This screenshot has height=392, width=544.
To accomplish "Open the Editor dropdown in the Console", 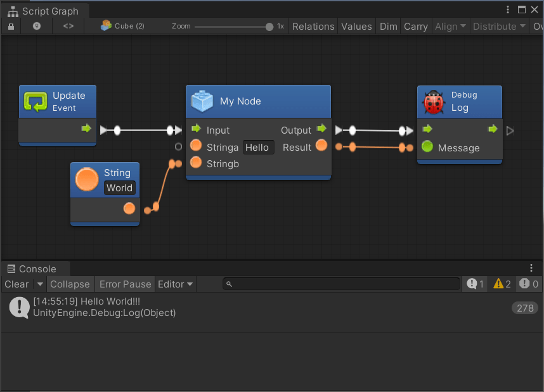I will (175, 284).
